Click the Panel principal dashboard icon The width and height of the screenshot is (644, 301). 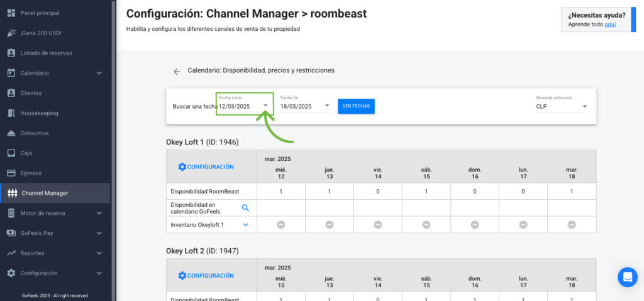pyautogui.click(x=11, y=13)
